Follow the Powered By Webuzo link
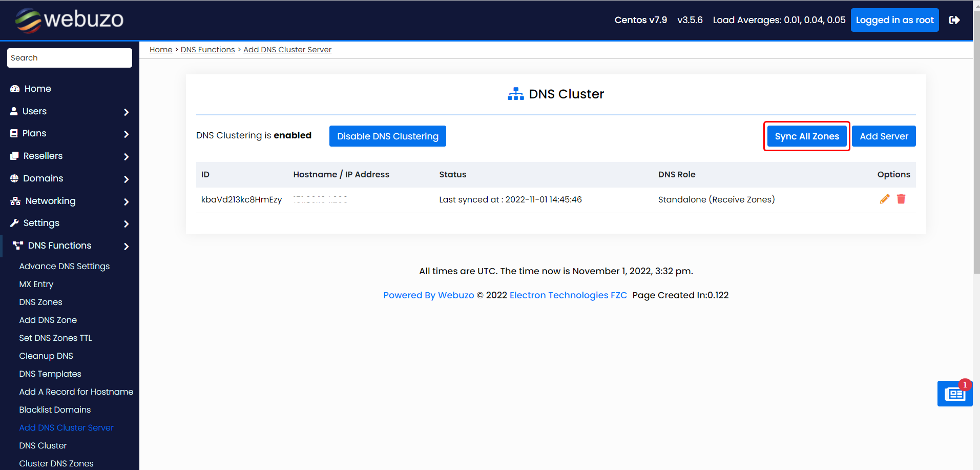Viewport: 980px width, 470px height. pos(428,295)
